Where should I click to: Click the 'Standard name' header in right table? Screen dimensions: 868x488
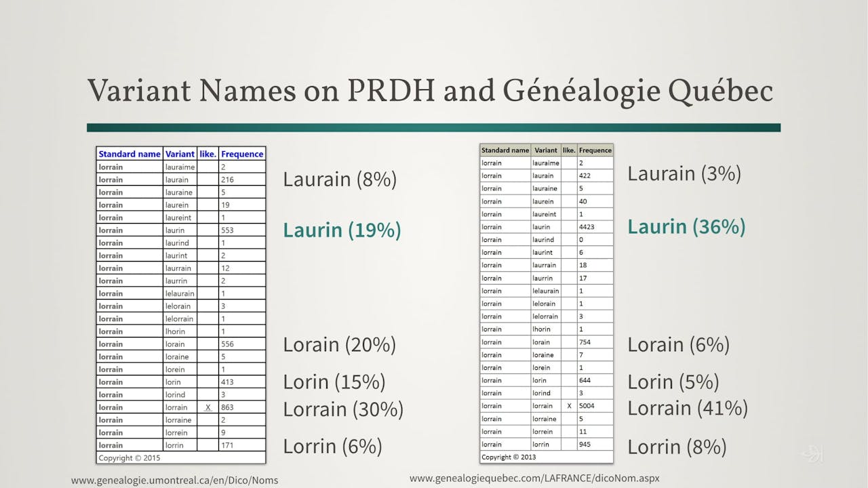click(505, 150)
